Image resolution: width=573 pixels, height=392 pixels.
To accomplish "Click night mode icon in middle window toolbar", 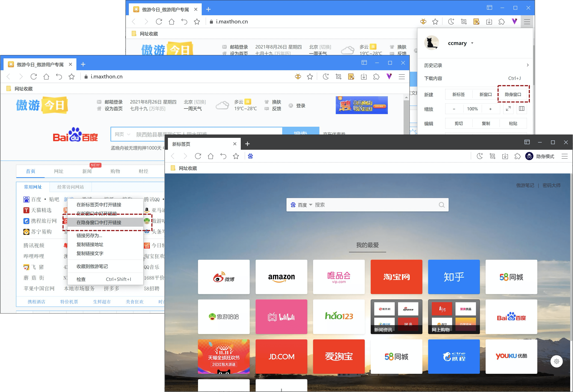I will pos(326,77).
